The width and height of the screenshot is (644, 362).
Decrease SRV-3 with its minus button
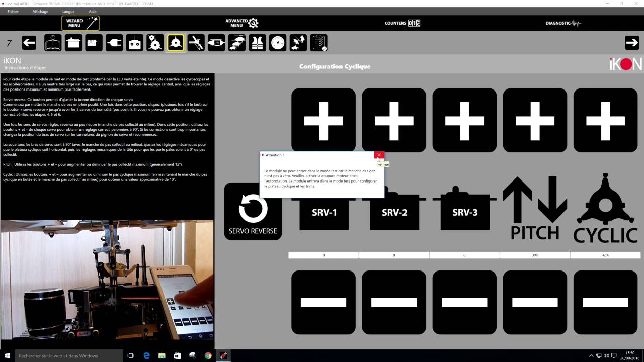click(x=464, y=302)
